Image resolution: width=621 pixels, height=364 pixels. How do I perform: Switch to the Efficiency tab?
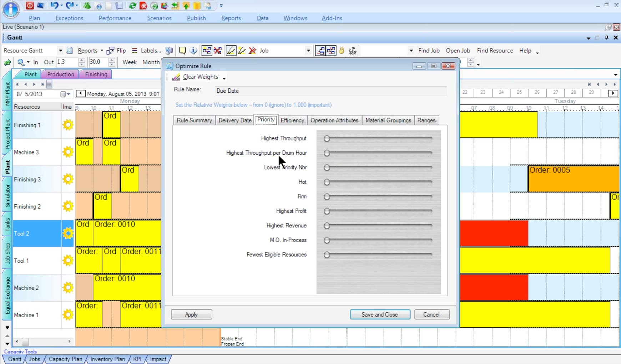pyautogui.click(x=292, y=120)
